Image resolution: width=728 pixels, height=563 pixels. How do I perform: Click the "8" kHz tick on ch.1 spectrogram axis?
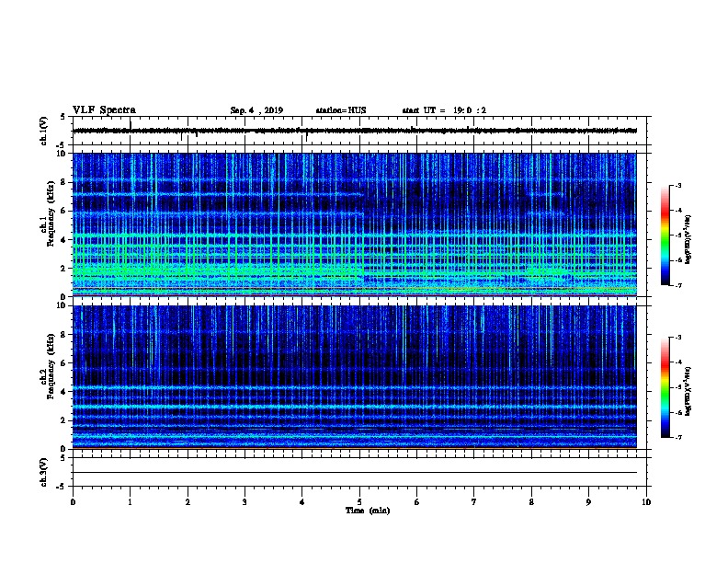(64, 182)
